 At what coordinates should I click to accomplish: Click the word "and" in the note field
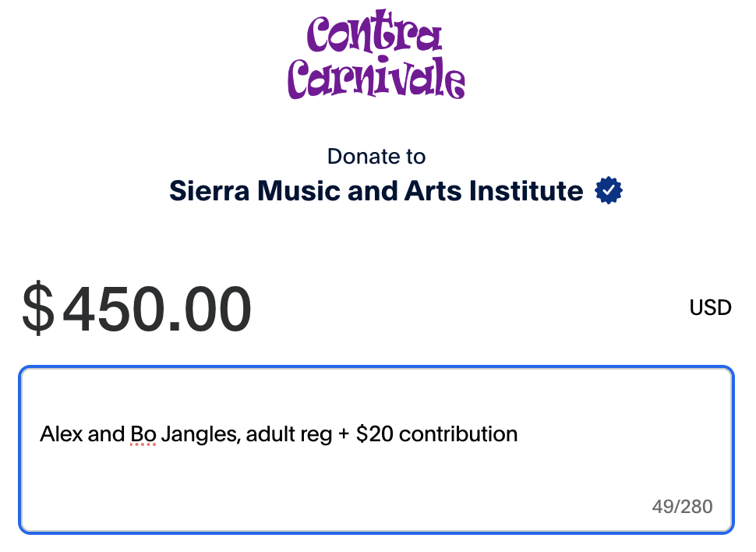(x=106, y=433)
